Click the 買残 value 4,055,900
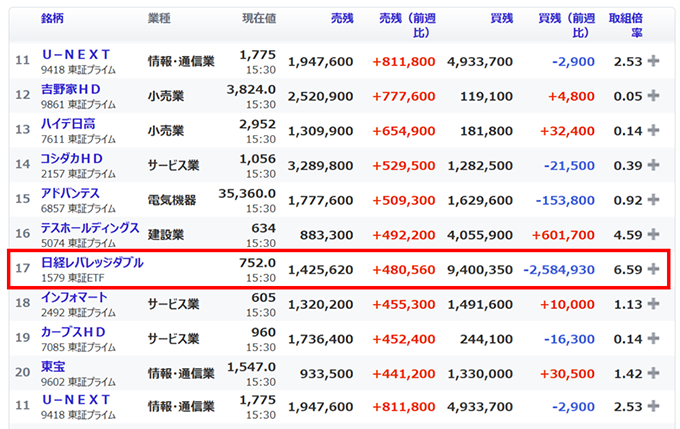Viewport: 680px width, 429px height. pyautogui.click(x=480, y=235)
